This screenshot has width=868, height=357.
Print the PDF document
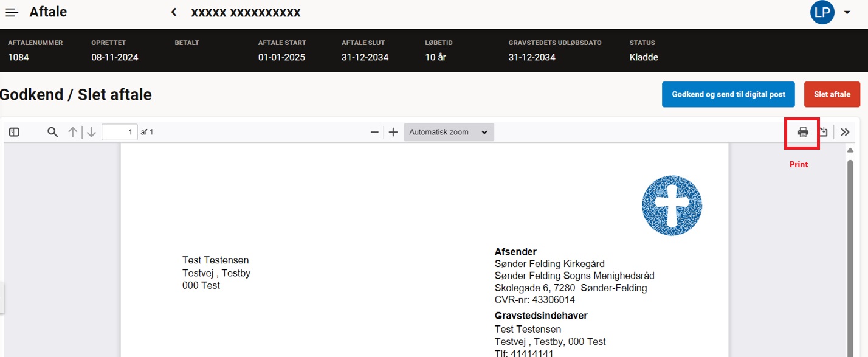(803, 133)
